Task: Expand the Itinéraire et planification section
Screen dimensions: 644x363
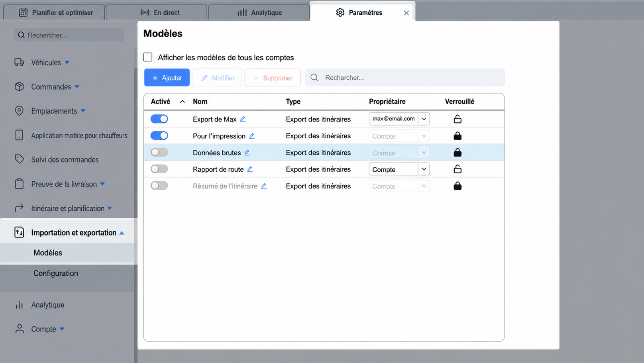Action: (110, 208)
